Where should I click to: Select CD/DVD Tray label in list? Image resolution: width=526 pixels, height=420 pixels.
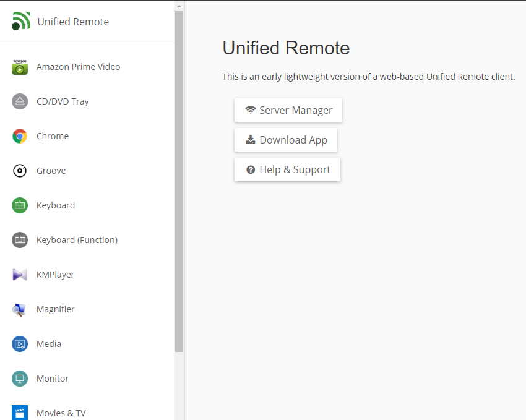pos(63,101)
